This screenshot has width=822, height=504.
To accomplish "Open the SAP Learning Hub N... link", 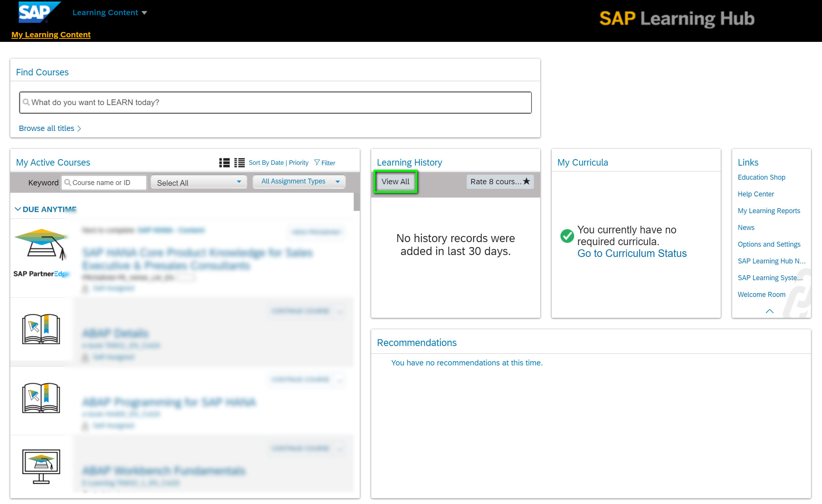I will point(771,261).
